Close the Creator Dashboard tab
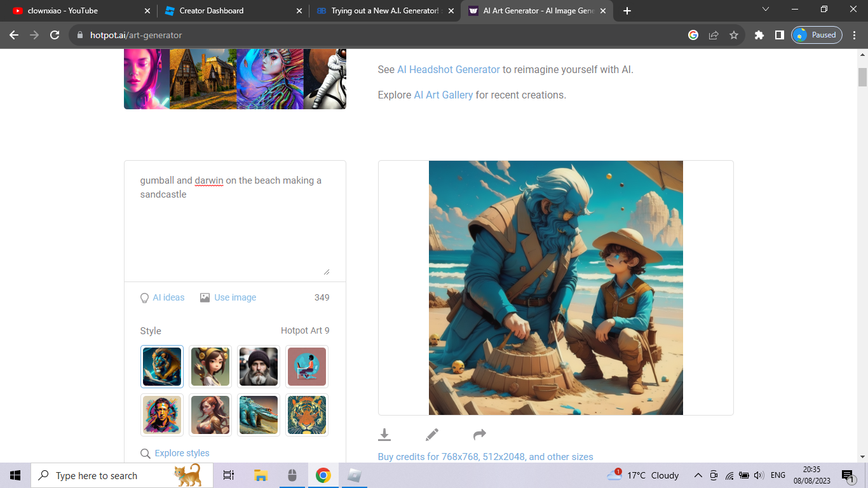The image size is (868, 488). 299,11
